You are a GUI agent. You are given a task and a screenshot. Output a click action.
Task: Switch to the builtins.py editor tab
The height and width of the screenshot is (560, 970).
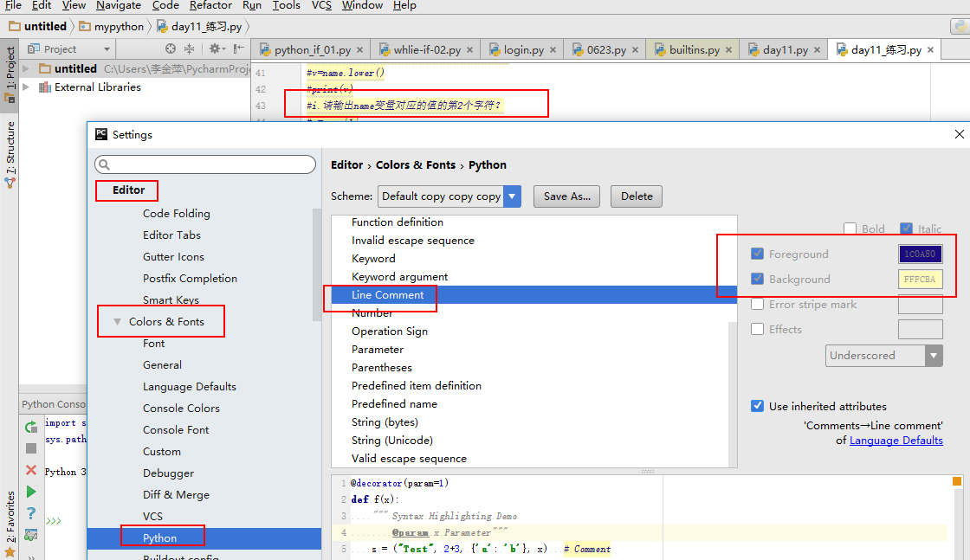click(694, 50)
